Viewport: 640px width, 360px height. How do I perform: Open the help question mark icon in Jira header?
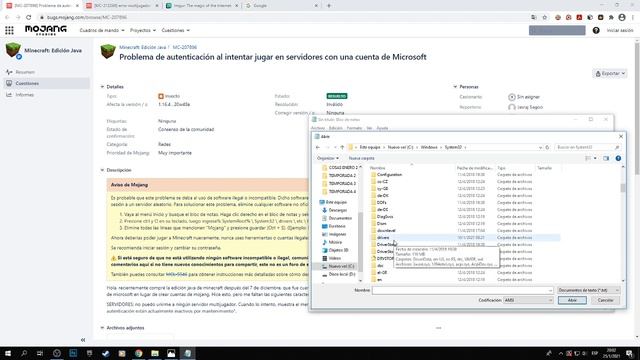point(596,30)
